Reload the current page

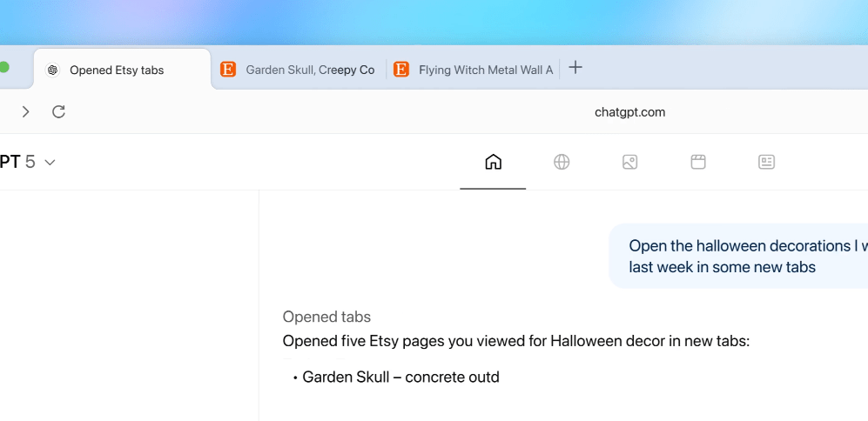[x=59, y=111]
